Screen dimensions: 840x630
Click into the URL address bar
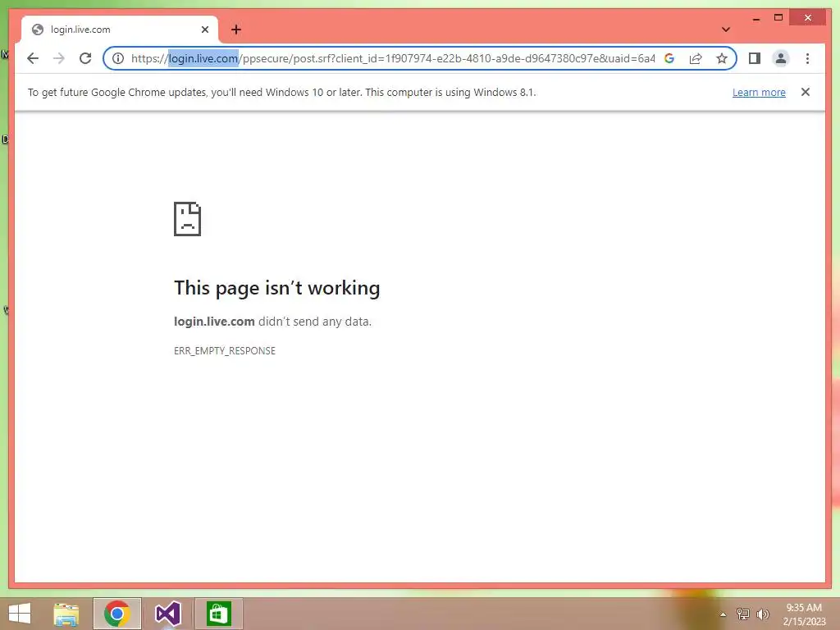tap(393, 58)
